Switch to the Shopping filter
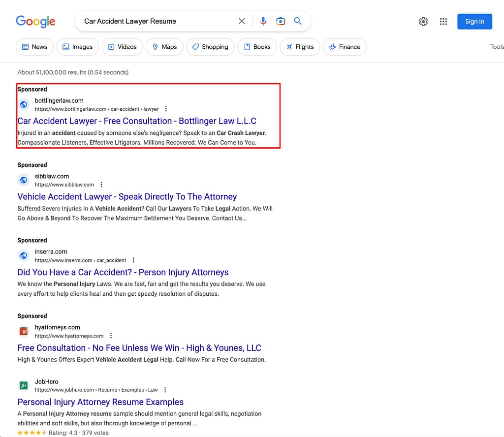Viewport: 504px width, 437px height. pyautogui.click(x=210, y=47)
